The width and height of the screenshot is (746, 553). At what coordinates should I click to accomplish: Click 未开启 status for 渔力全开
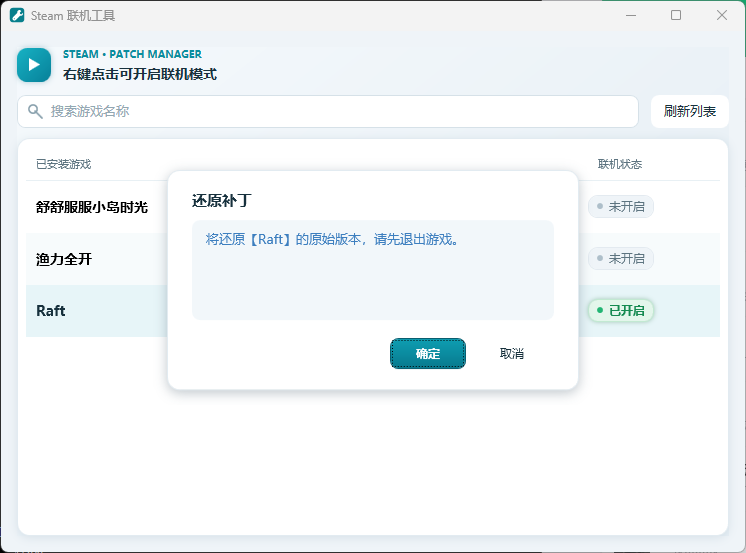(621, 258)
